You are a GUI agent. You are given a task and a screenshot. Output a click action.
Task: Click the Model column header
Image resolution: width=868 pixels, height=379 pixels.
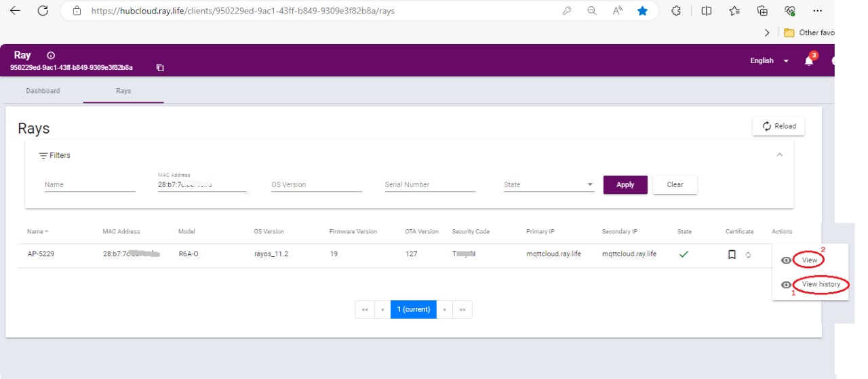coord(186,232)
